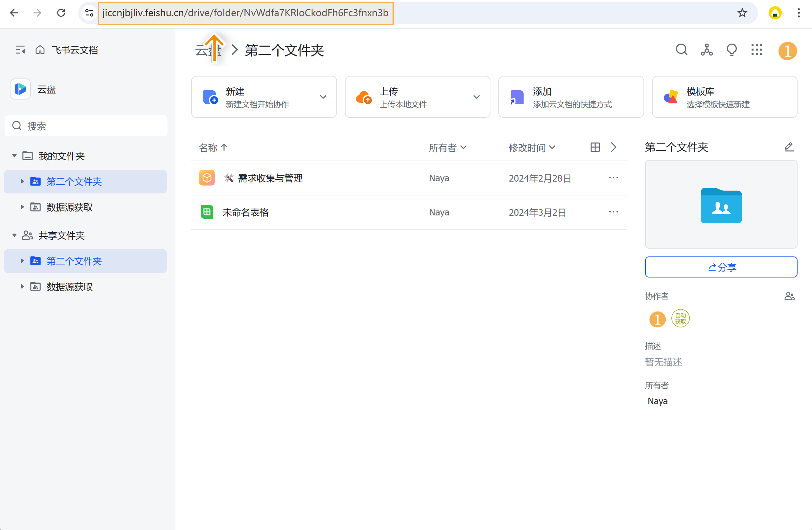Collapse 我的文件夹 tree section
The width and height of the screenshot is (812, 530).
14,156
